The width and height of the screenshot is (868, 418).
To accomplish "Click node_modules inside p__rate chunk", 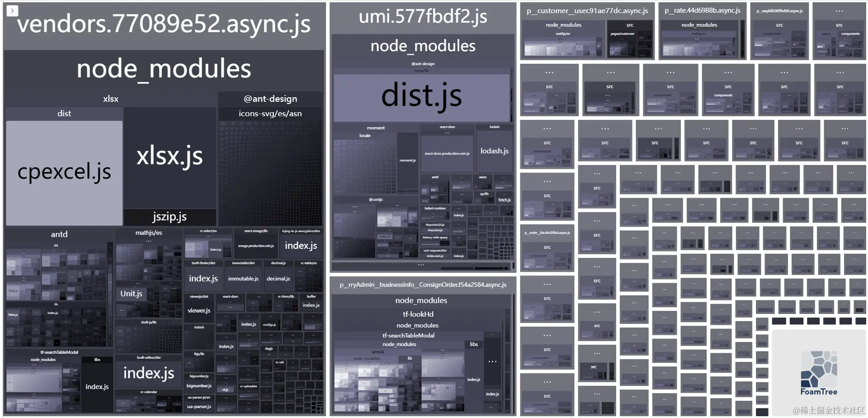I will click(x=699, y=25).
